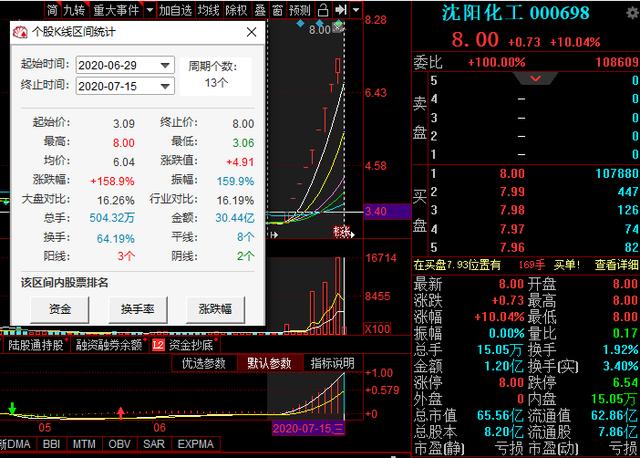
Task: Open 指标说明 indicator description
Action: click(x=333, y=363)
